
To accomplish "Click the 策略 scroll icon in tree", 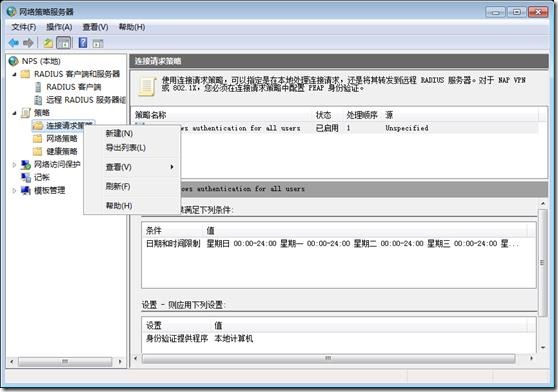I will coord(26,113).
